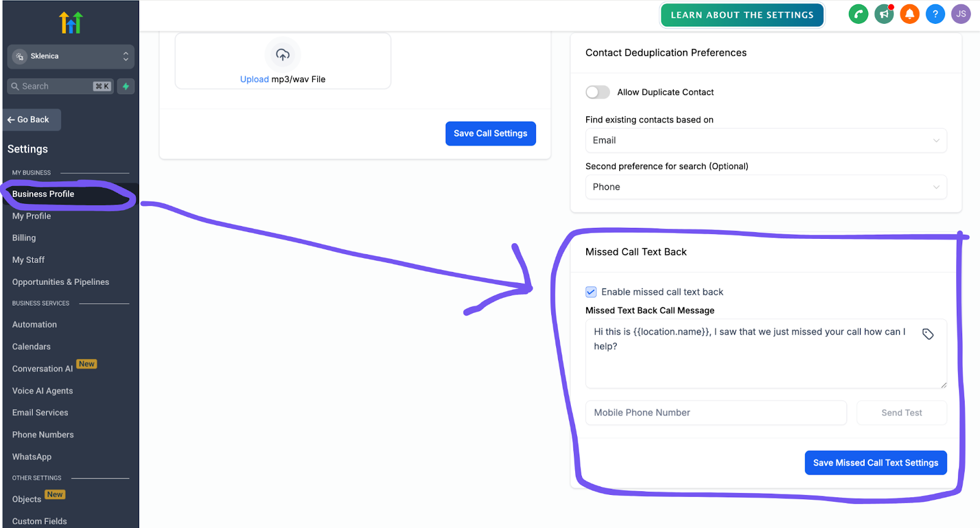Open Opportunities & Pipelines
Image resolution: width=980 pixels, height=528 pixels.
[61, 282]
